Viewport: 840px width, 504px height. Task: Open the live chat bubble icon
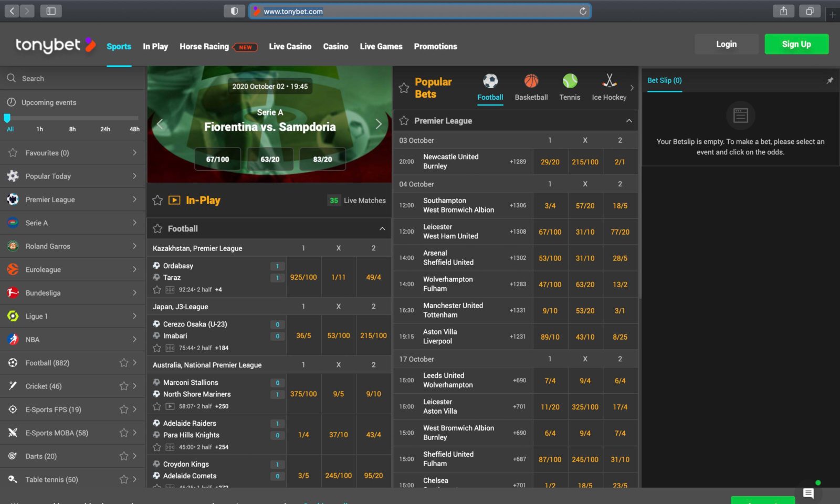(808, 493)
